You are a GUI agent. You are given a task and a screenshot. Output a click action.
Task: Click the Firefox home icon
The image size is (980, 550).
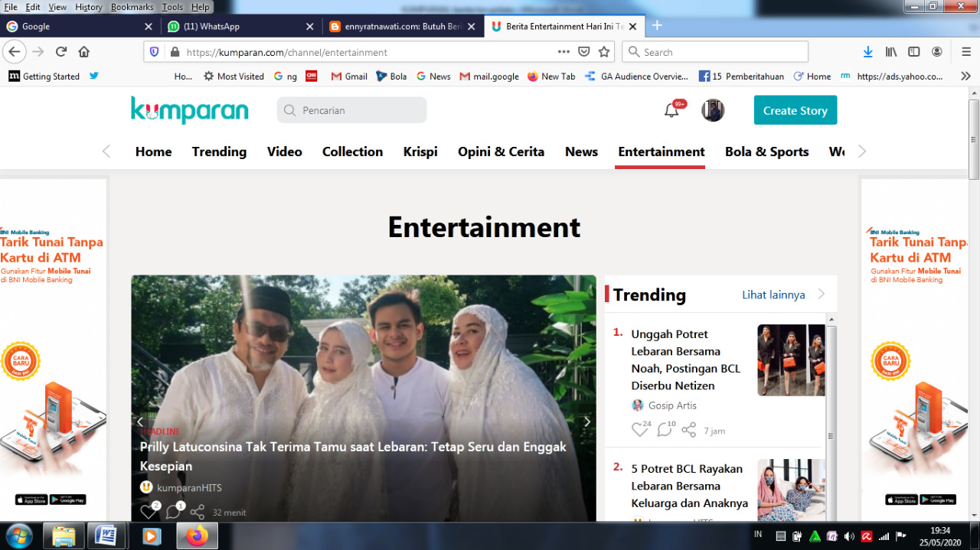click(x=83, y=51)
